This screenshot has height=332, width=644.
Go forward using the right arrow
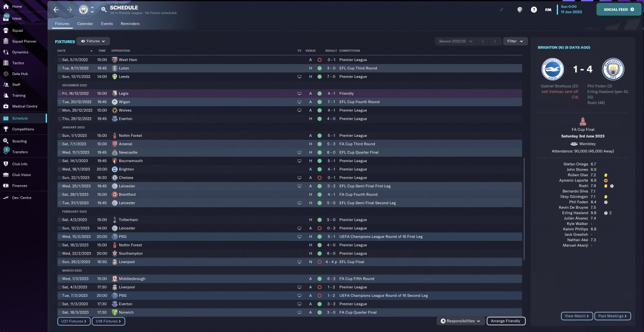pyautogui.click(x=69, y=10)
